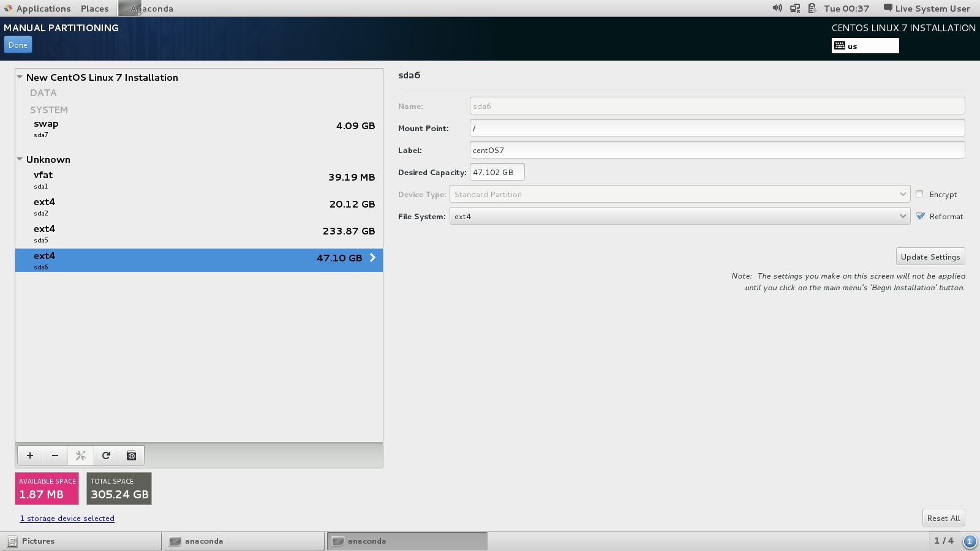Enable the Encrypt checkbox
Screen dimensions: 980x551
(919, 194)
